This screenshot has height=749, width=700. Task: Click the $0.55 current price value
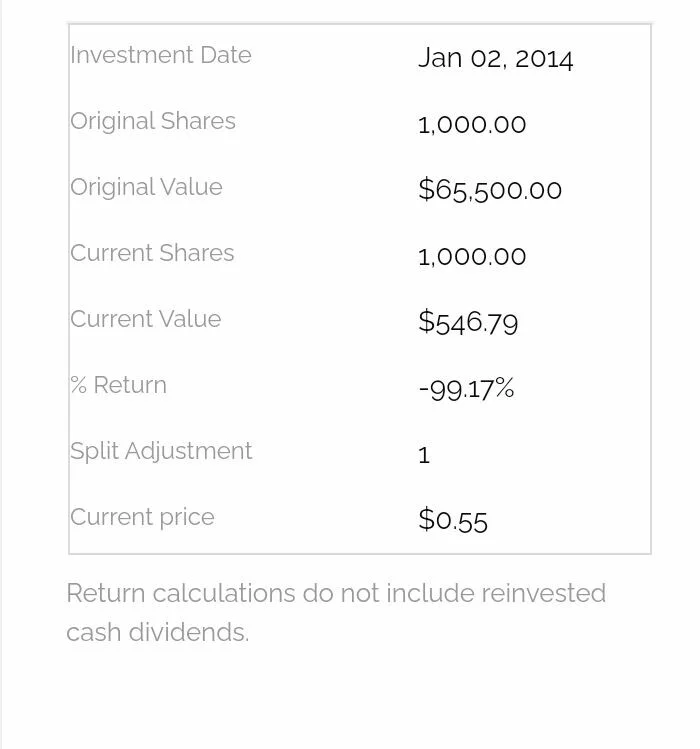point(453,520)
